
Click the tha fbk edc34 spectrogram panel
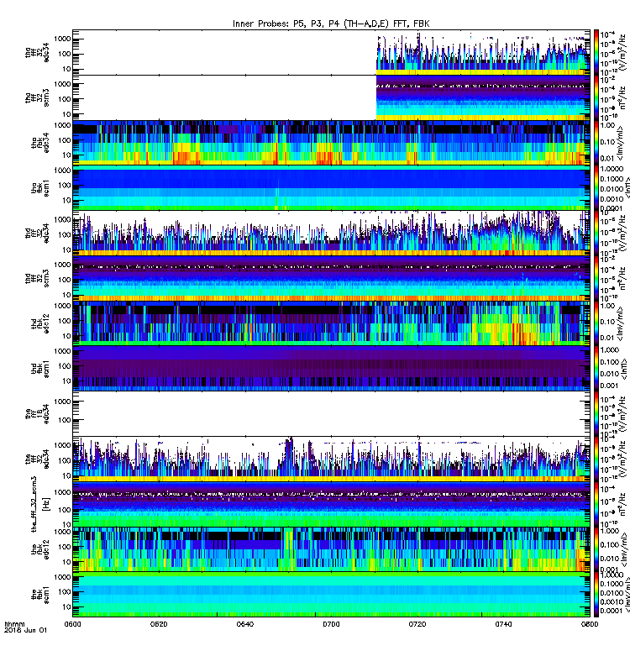coord(331,143)
